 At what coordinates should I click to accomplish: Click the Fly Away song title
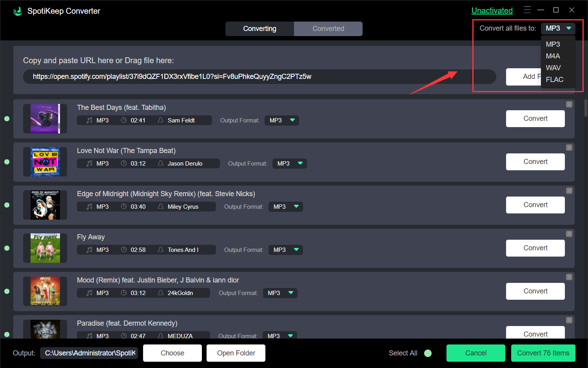pyautogui.click(x=91, y=237)
